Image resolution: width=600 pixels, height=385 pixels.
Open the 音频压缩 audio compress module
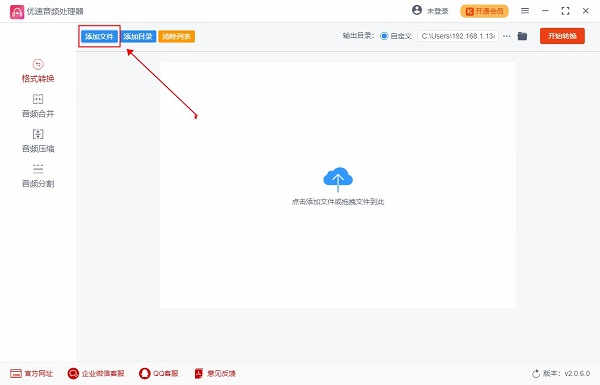point(38,141)
